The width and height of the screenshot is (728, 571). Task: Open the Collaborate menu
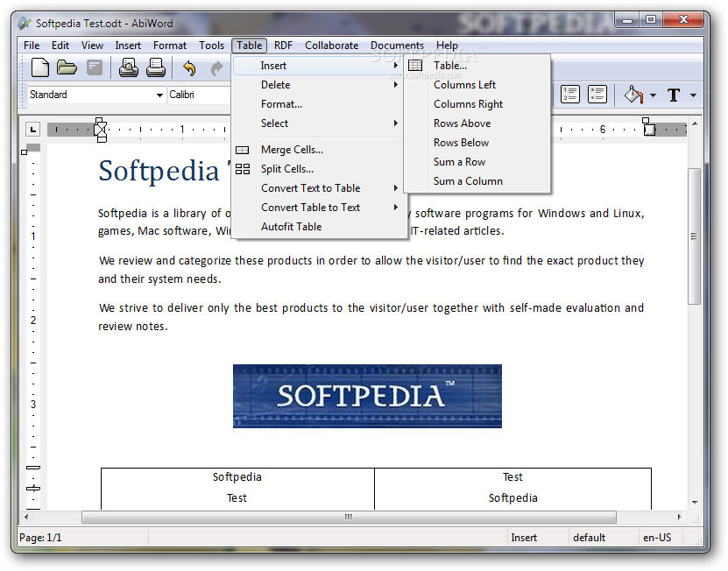click(331, 46)
